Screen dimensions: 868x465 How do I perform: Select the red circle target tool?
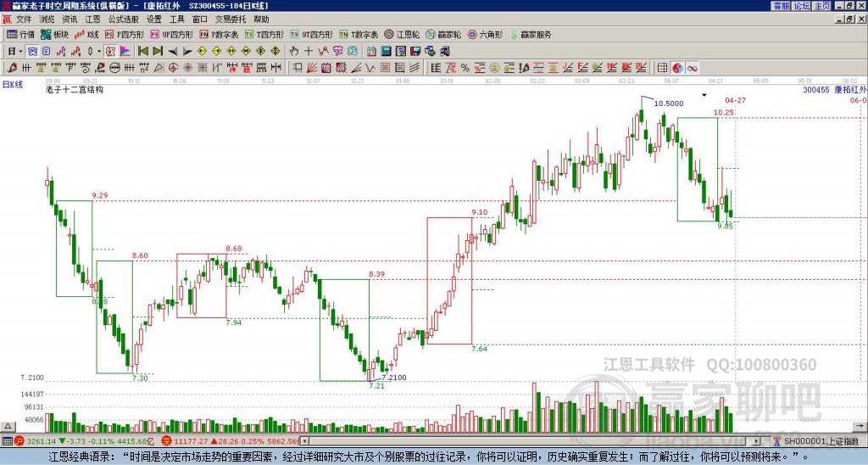173,68
